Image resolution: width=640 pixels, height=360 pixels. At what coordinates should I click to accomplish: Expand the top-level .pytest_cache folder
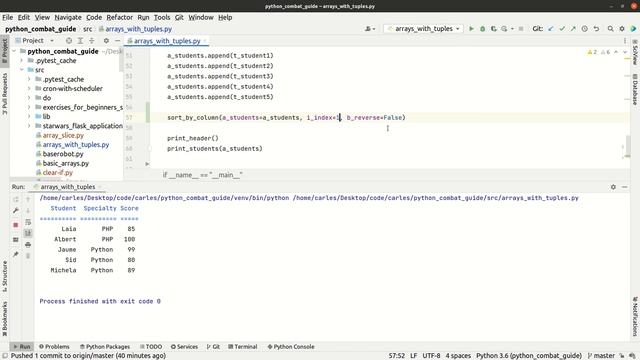click(x=22, y=60)
